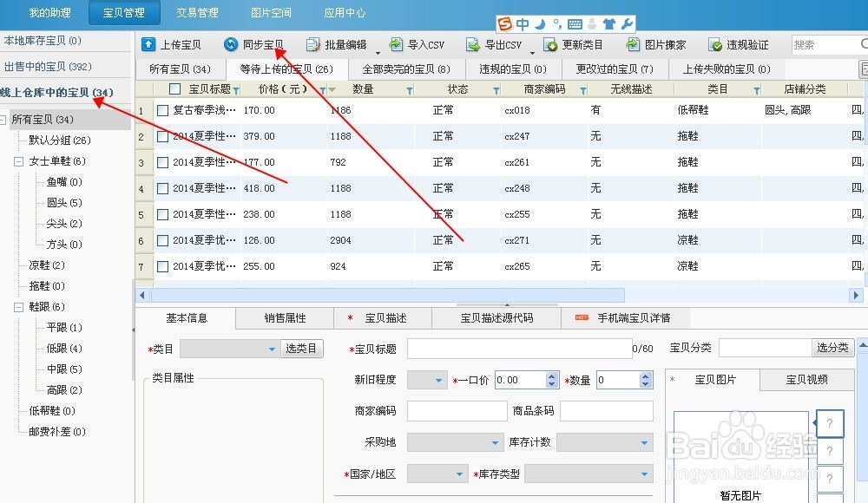The height and width of the screenshot is (503, 868).
Task: Check the row 2 item priced 379.00
Action: coord(163,137)
